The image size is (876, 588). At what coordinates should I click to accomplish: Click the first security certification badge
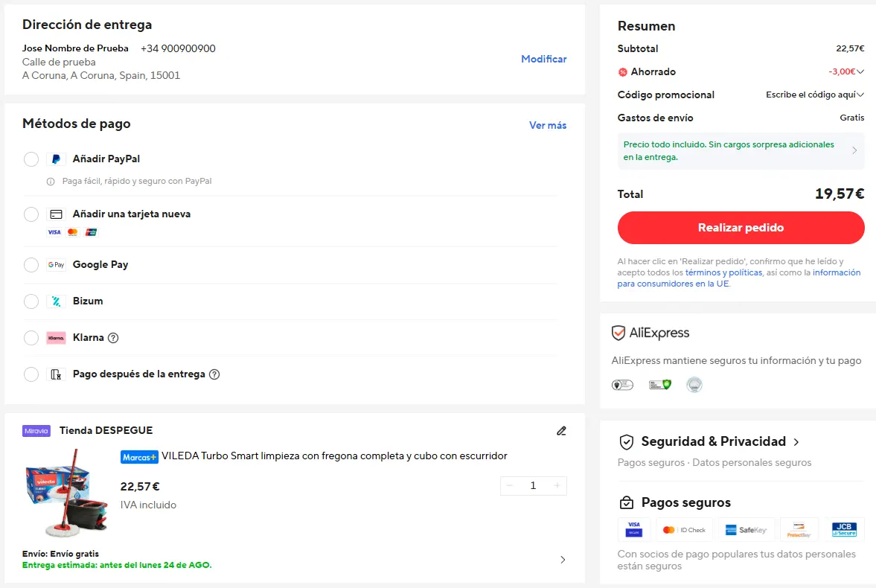622,385
